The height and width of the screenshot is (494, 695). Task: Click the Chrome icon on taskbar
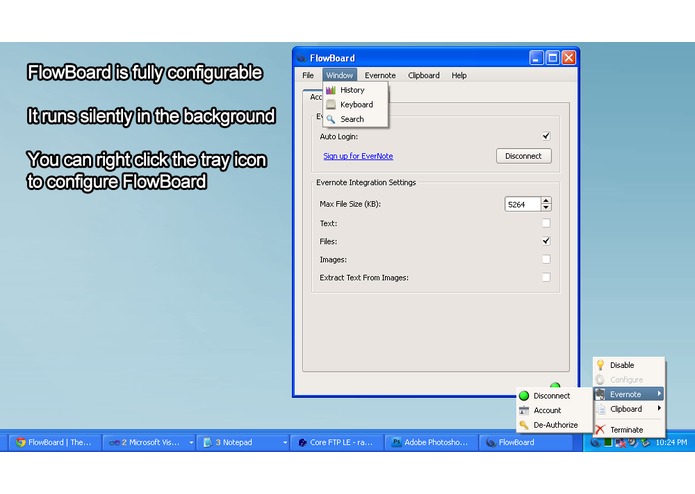20,442
